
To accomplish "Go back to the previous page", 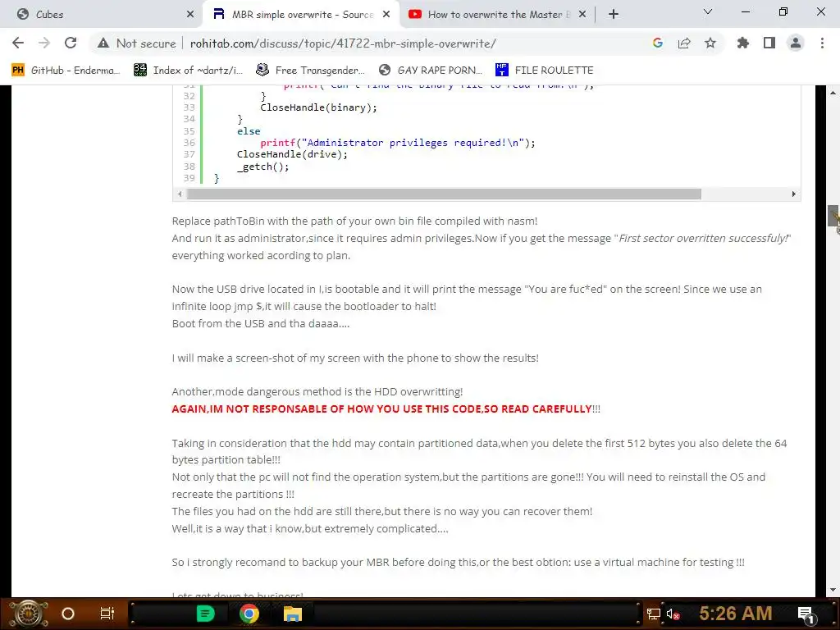I will 18,43.
